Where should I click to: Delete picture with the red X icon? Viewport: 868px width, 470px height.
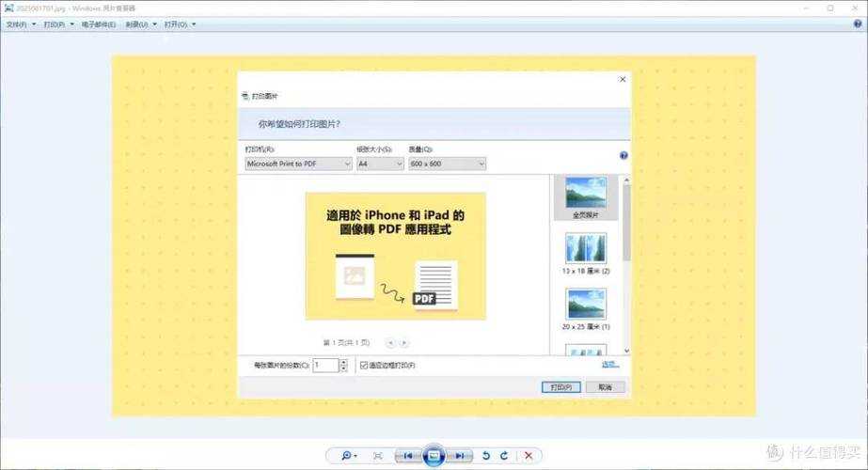point(529,456)
